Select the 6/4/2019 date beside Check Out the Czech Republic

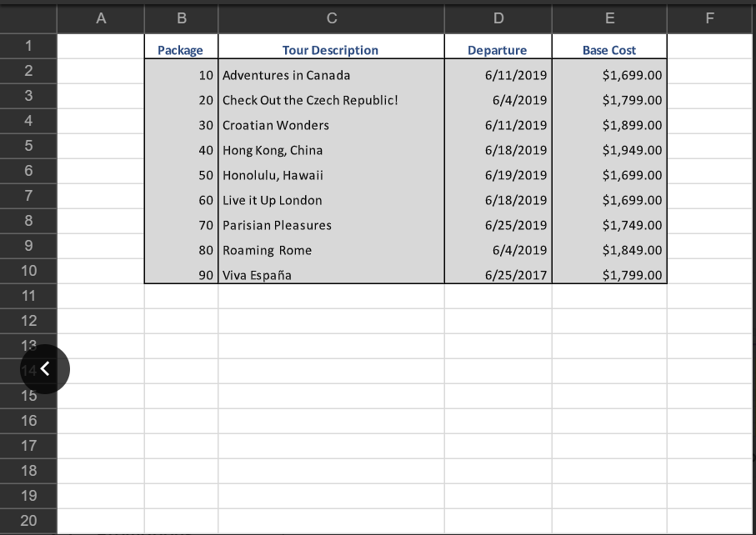tap(498, 100)
